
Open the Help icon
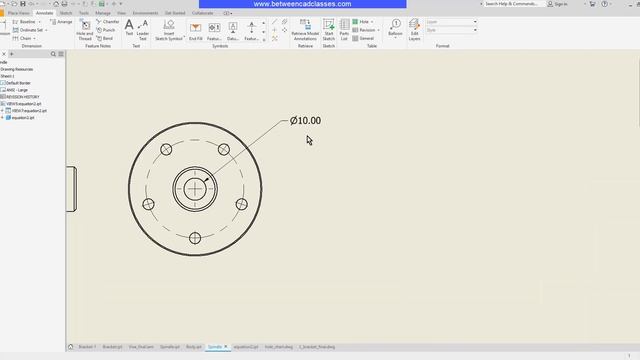pyautogui.click(x=604, y=4)
